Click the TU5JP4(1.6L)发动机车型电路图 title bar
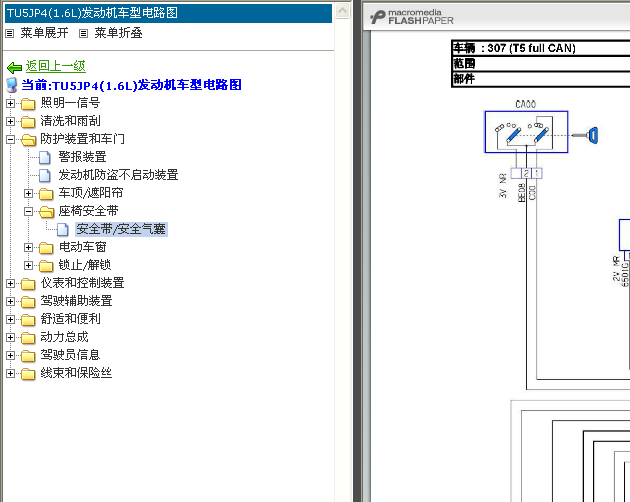630x502 pixels. pyautogui.click(x=168, y=13)
